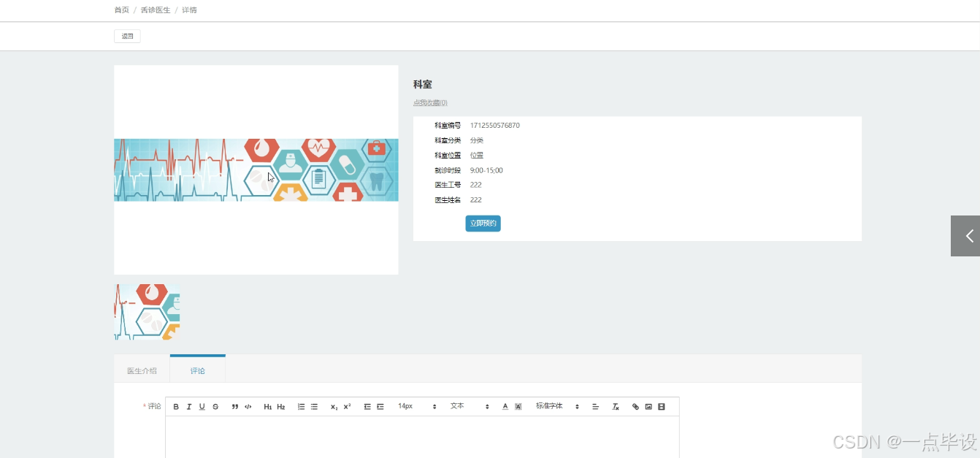The image size is (980, 458).
Task: Toggle bold formatting in comment editor
Action: point(176,407)
